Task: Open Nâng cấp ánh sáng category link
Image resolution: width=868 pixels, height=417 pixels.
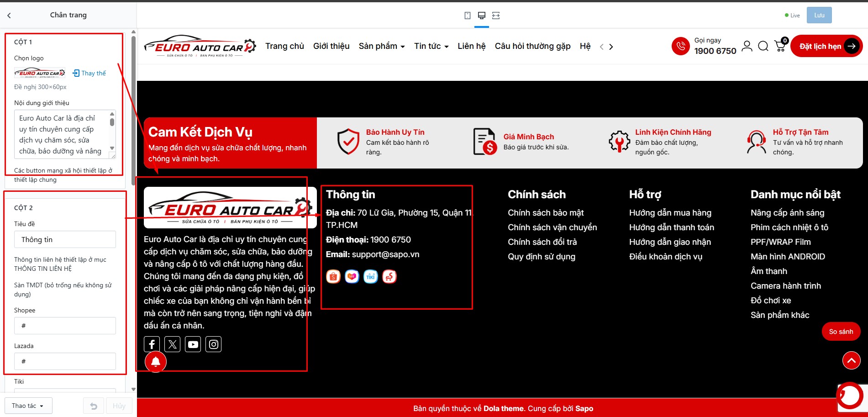Action: [788, 213]
